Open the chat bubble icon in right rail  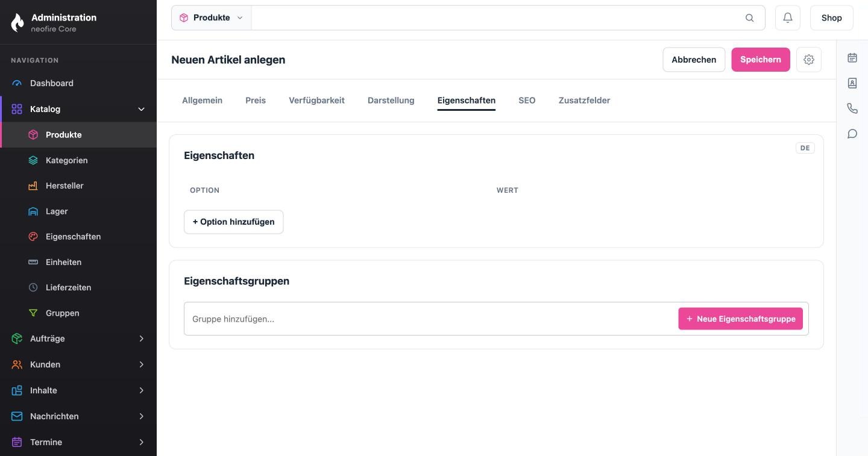point(852,134)
